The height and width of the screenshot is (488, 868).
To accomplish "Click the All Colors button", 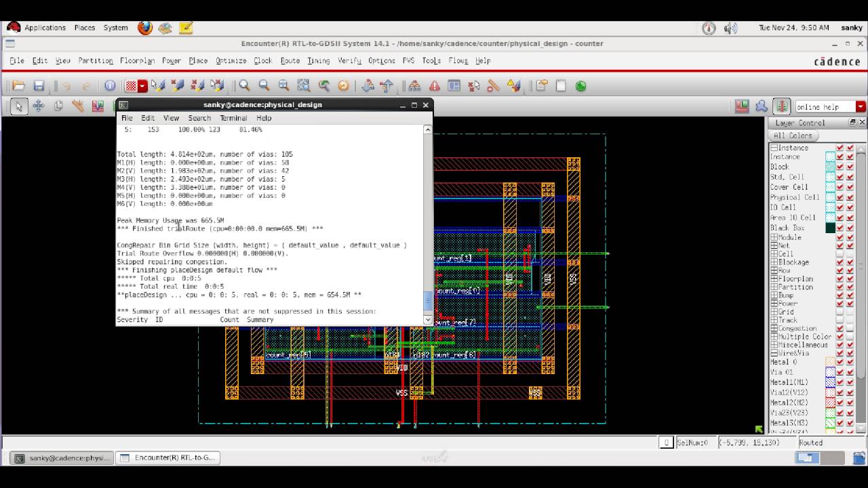I will tap(792, 136).
